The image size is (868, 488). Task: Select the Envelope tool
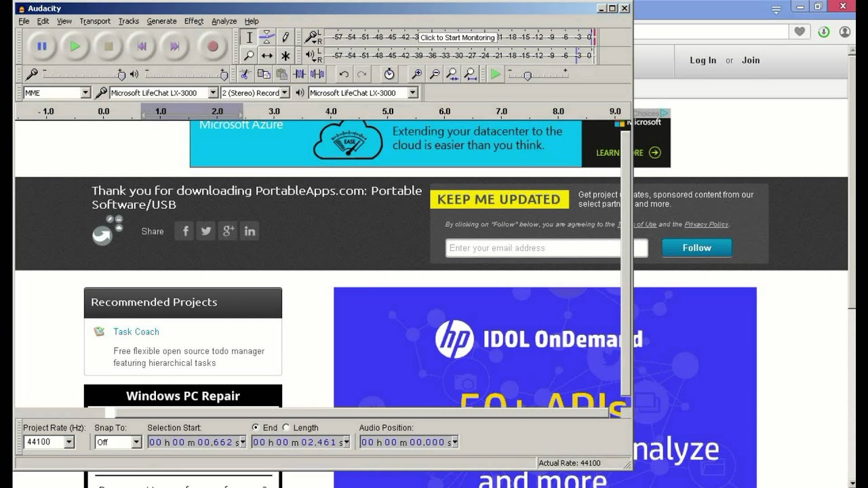(x=267, y=38)
